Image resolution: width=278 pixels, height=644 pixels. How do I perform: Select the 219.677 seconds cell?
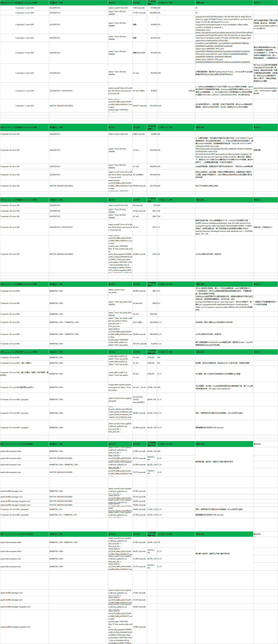click(139, 106)
